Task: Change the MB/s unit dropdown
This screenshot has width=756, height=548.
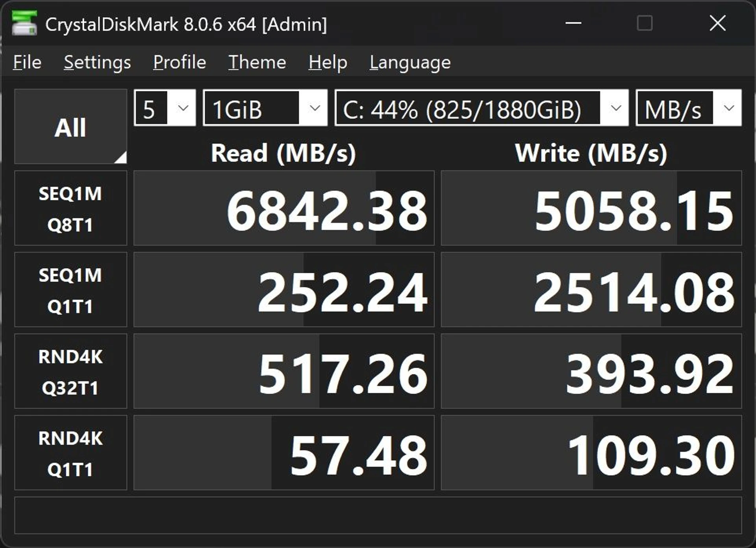Action: (x=689, y=108)
